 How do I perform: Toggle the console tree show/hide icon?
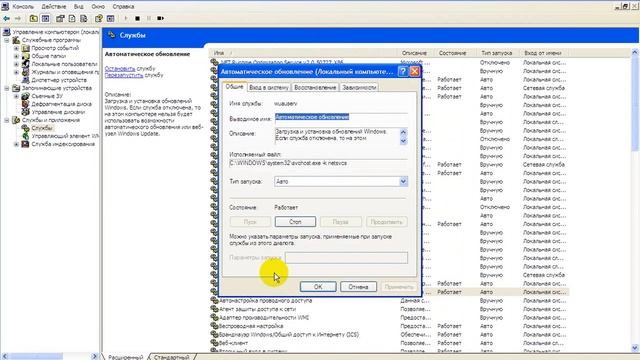(45, 18)
